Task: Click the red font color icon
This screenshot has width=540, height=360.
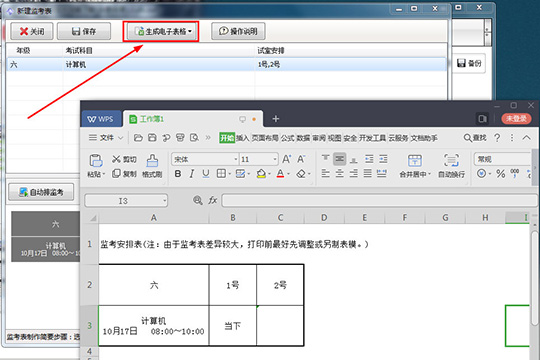Action: pyautogui.click(x=281, y=174)
